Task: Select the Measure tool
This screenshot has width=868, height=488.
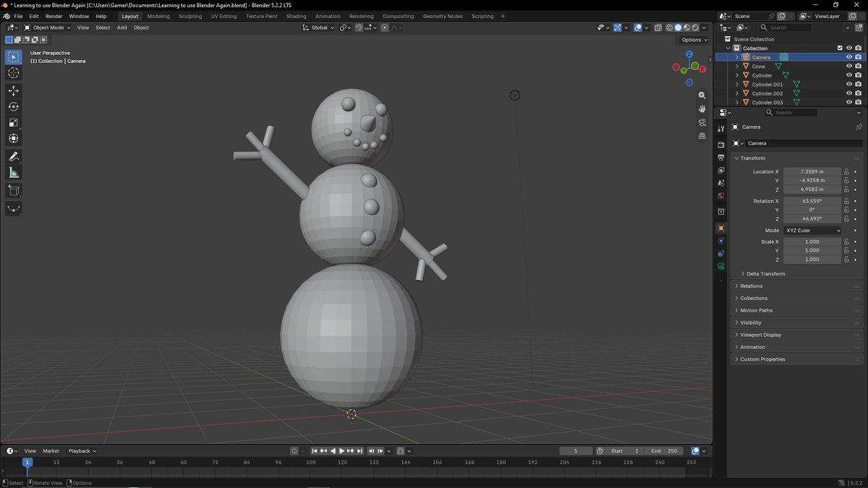Action: (14, 172)
